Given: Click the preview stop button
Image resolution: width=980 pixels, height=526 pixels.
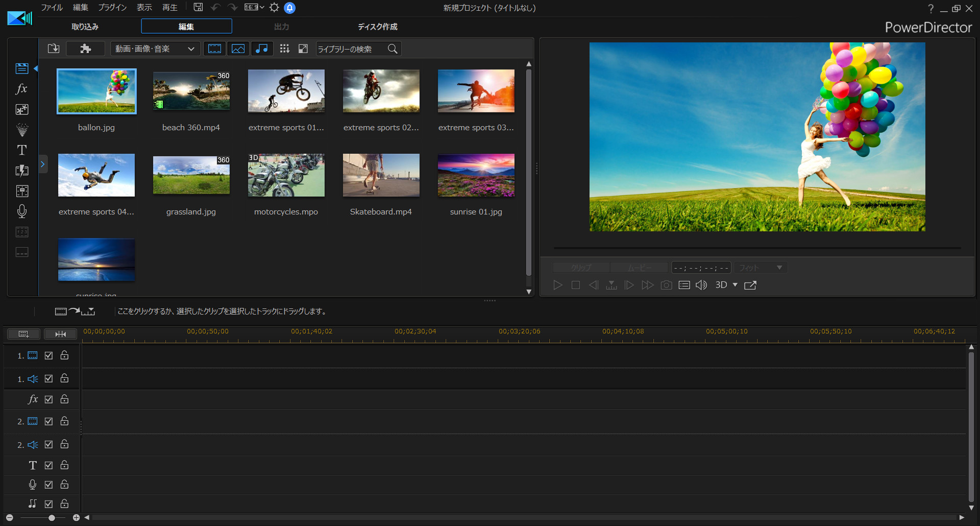Looking at the screenshot, I should (x=576, y=285).
